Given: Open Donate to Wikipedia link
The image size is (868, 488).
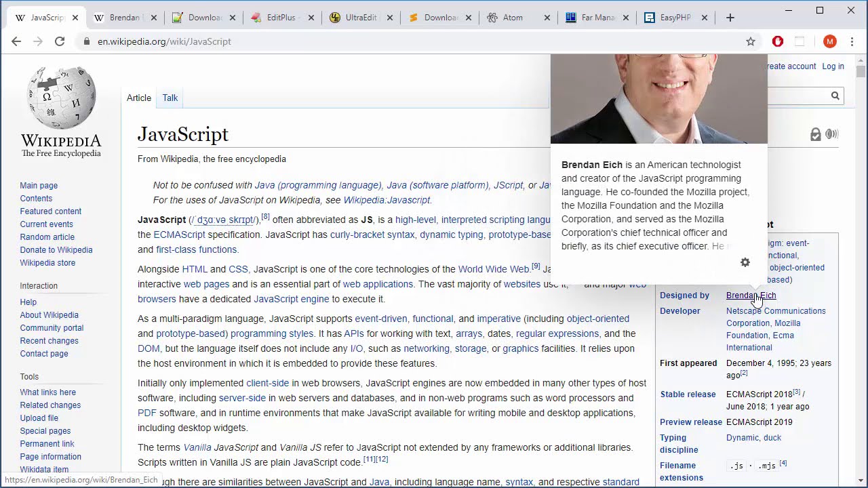Looking at the screenshot, I should click(x=56, y=250).
